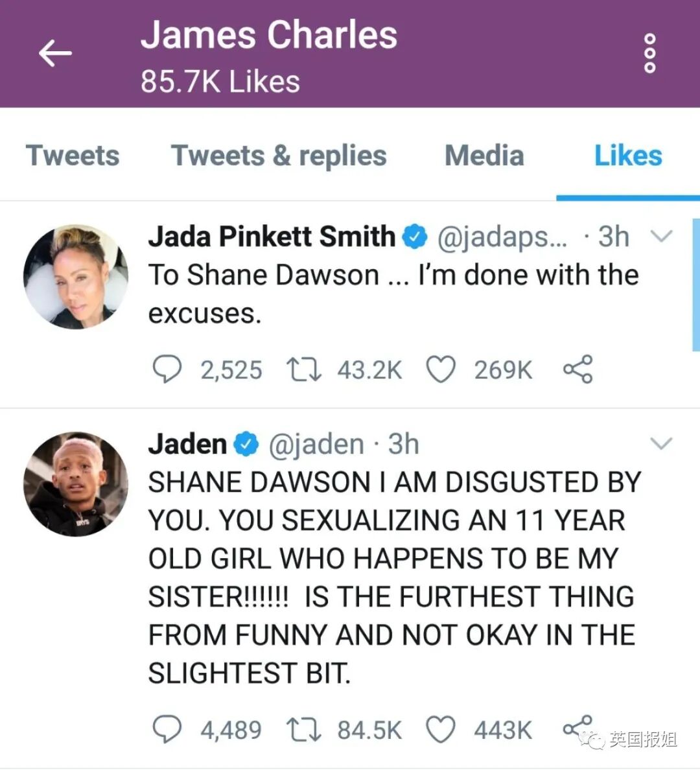Open @jaden handle link
The width and height of the screenshot is (700, 770).
[x=316, y=444]
